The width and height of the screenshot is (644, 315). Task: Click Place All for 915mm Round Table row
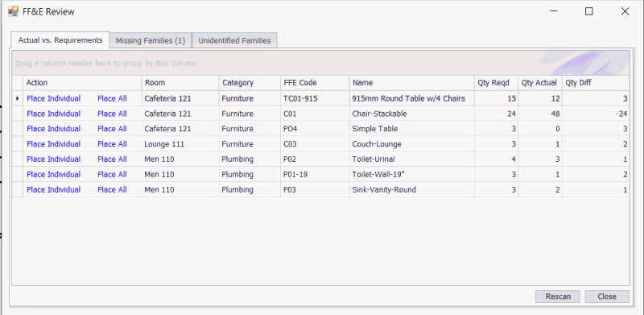tap(112, 99)
